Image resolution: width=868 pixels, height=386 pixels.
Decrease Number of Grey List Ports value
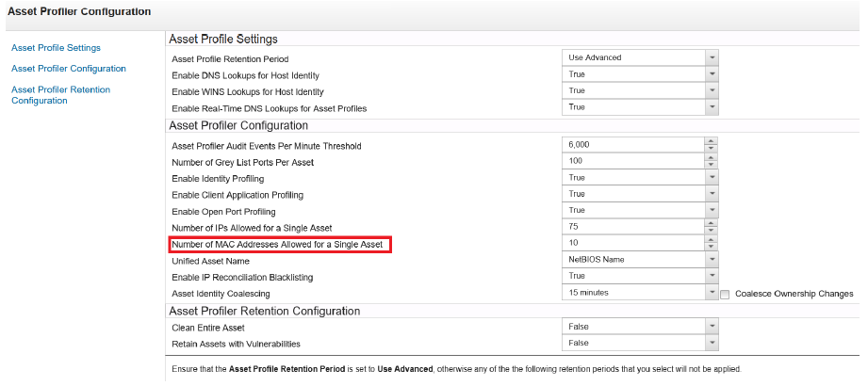point(712,165)
